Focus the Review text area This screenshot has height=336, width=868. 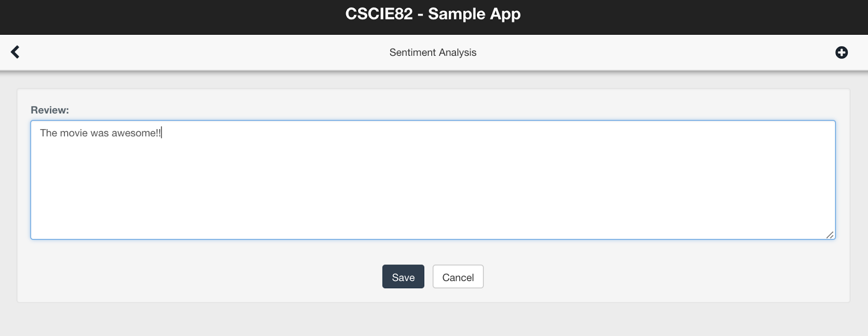pyautogui.click(x=432, y=179)
